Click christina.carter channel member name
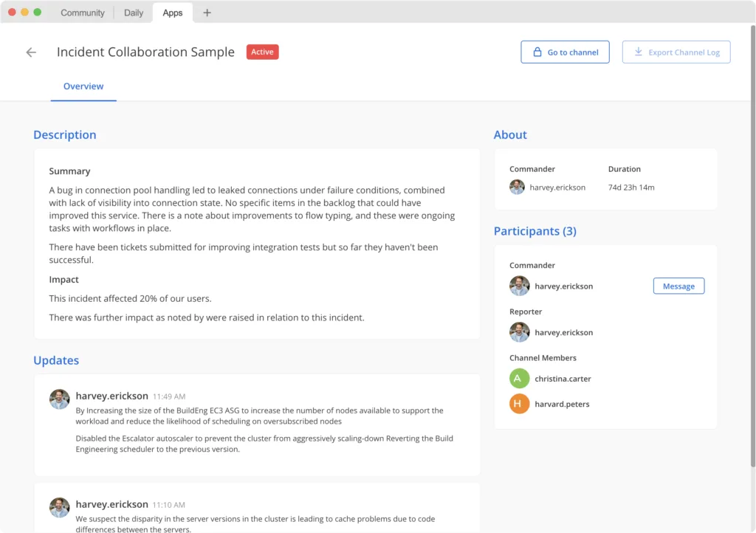756x533 pixels. (x=563, y=379)
